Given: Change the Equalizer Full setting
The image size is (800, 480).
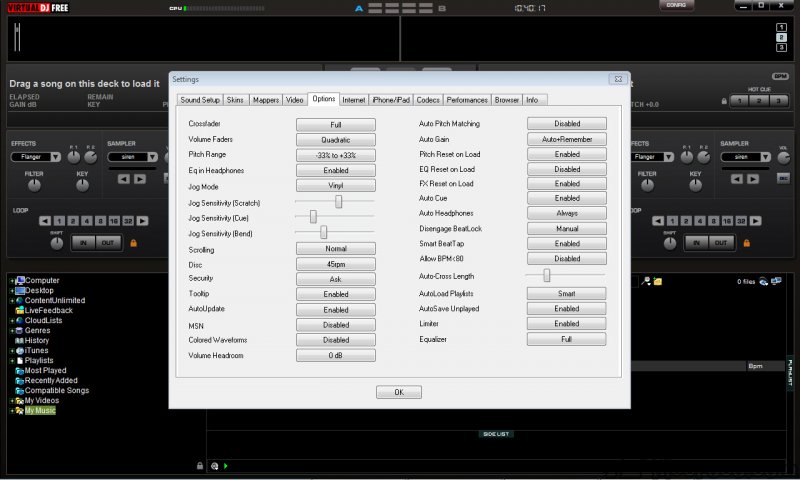Looking at the screenshot, I should [567, 339].
